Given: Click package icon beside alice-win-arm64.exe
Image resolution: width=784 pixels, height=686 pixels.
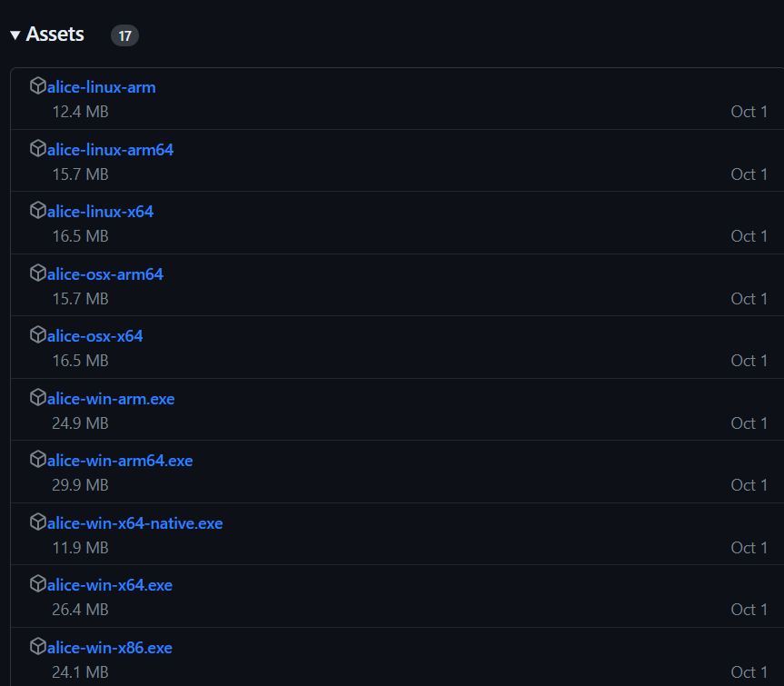Looking at the screenshot, I should pyautogui.click(x=37, y=460).
